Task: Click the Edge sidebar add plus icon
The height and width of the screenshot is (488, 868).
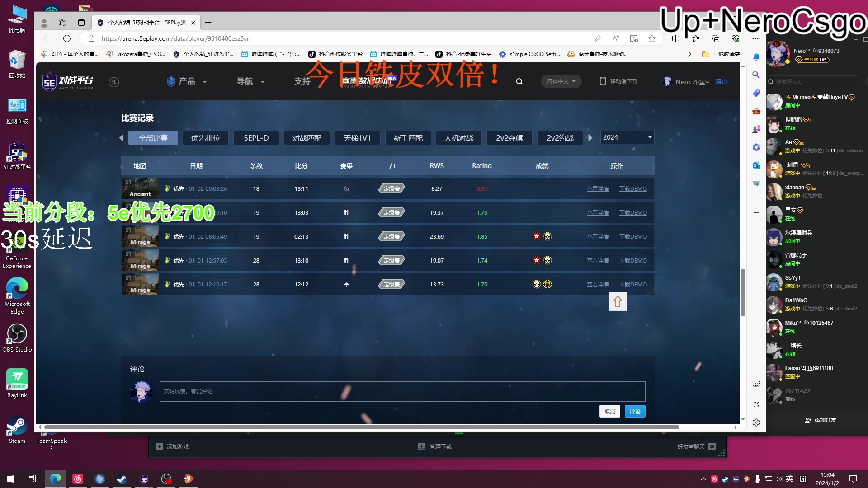Action: 756,212
